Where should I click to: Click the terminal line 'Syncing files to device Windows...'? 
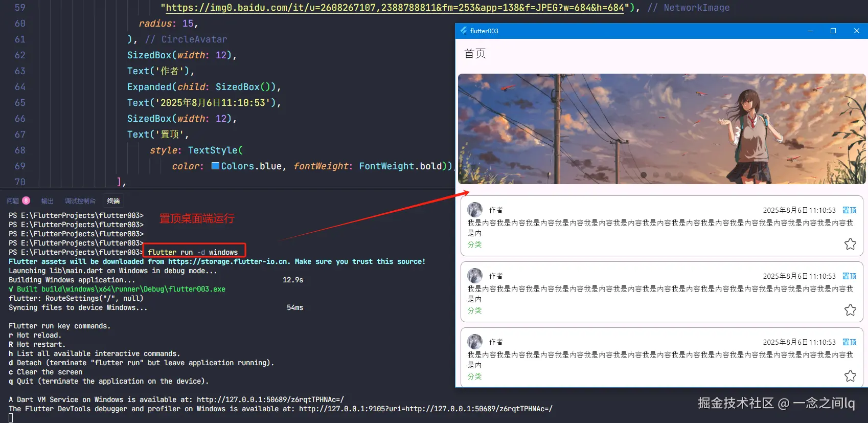click(78, 308)
